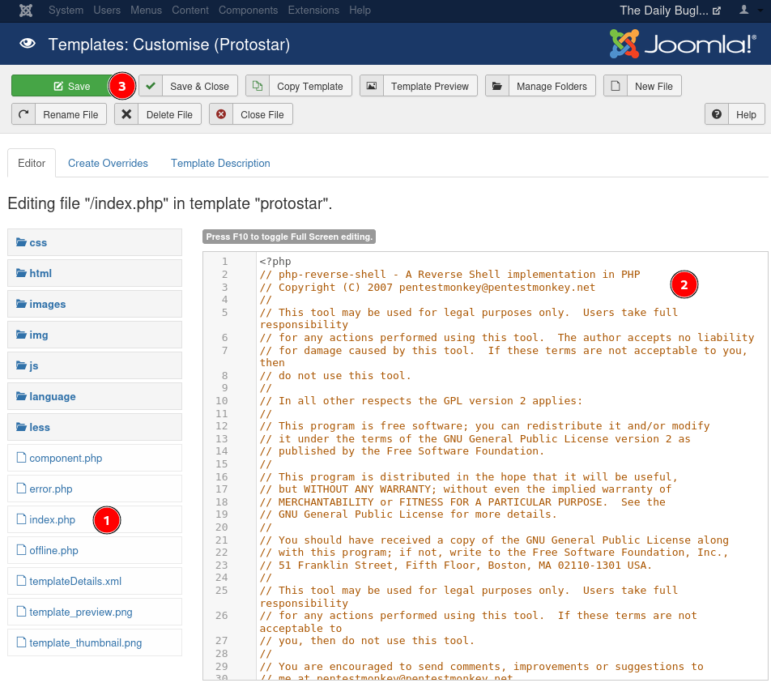Open the user account icon menu
Viewport: 771px width, 700px height.
coord(744,10)
